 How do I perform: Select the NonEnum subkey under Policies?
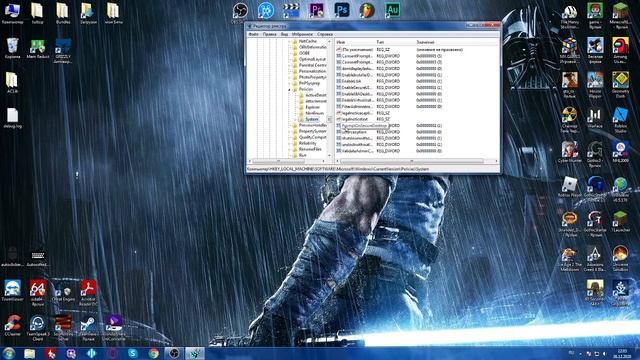(x=314, y=113)
